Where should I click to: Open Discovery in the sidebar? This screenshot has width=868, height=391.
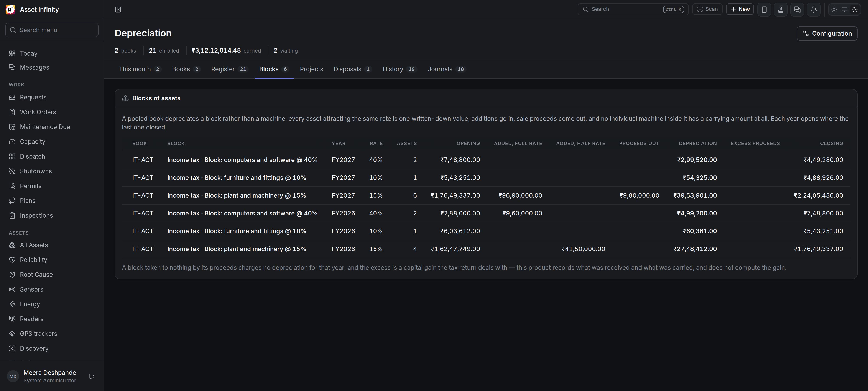pos(52,348)
